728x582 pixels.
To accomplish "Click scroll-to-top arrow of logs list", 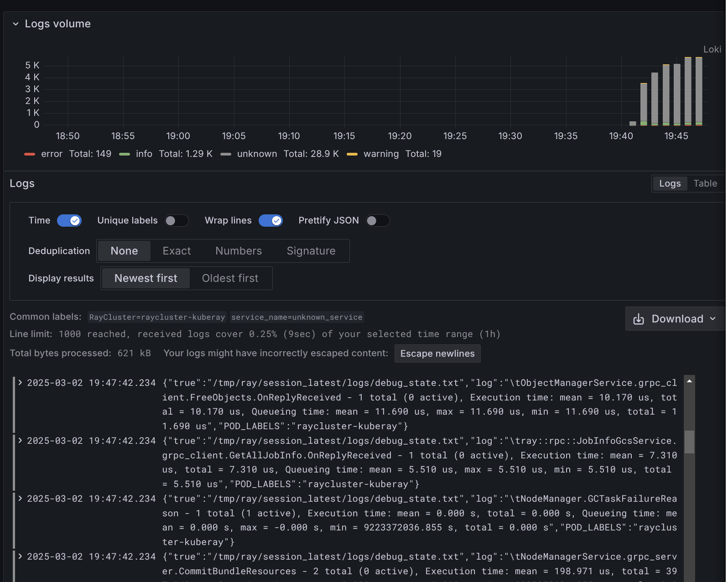I will [x=690, y=381].
